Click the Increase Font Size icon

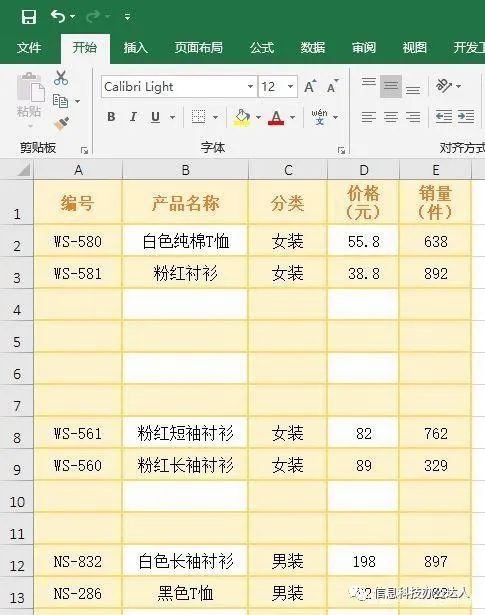[310, 86]
